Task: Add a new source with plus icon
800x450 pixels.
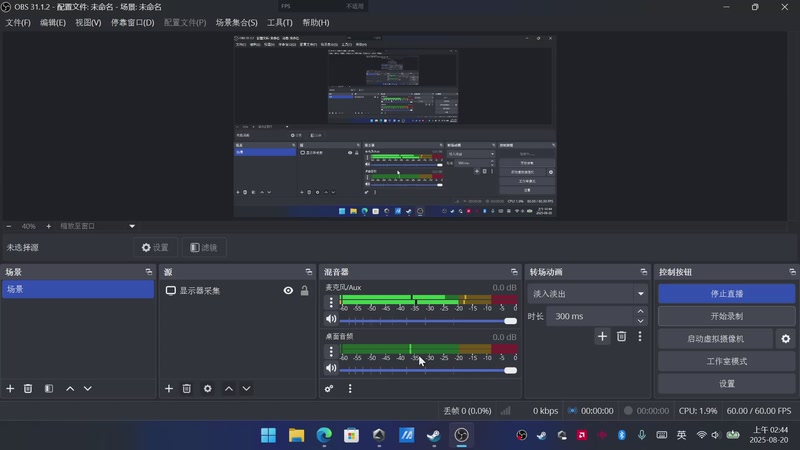Action: (169, 389)
